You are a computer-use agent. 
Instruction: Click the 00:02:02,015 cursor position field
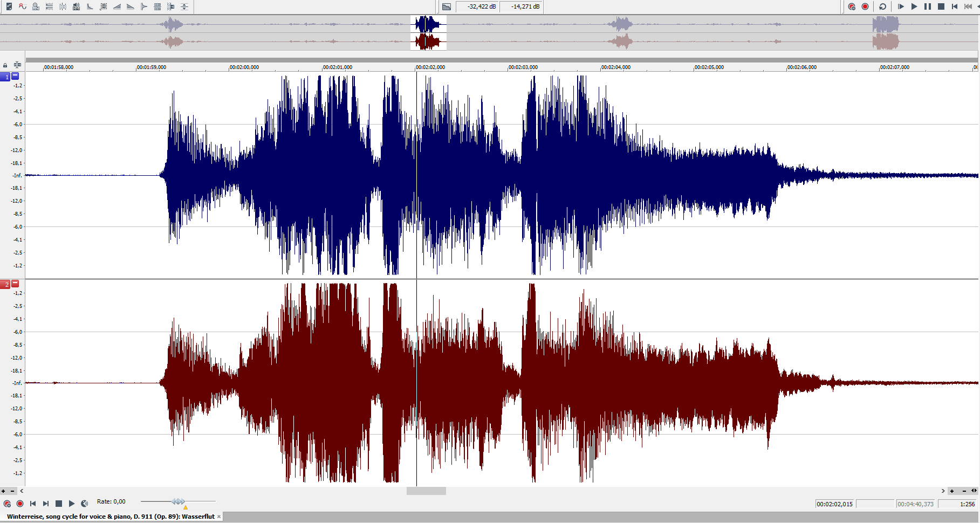834,504
